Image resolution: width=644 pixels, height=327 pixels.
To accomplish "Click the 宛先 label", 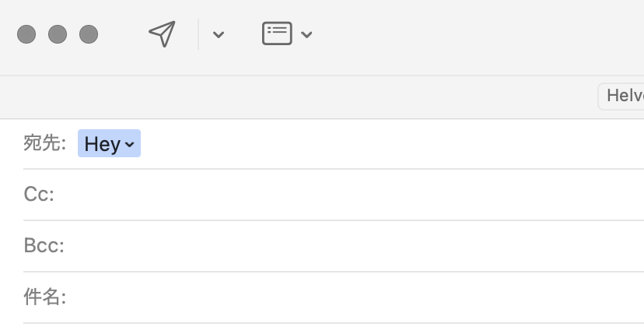I will point(44,144).
